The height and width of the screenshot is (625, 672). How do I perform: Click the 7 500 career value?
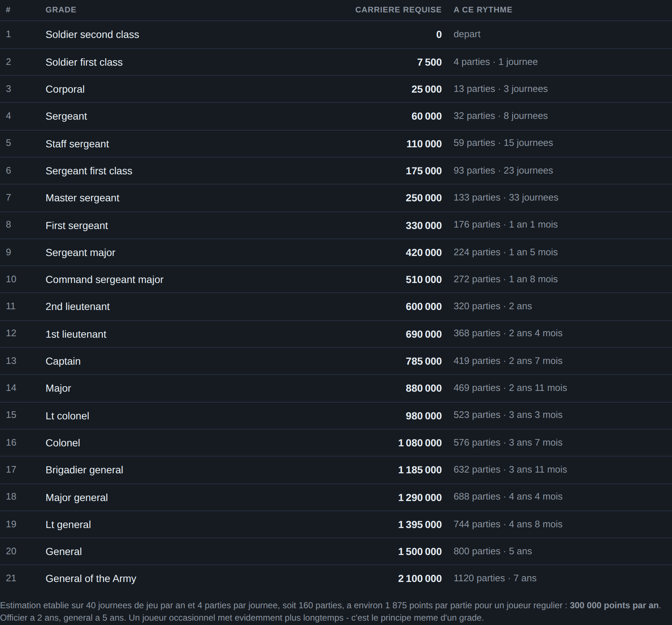(x=429, y=62)
